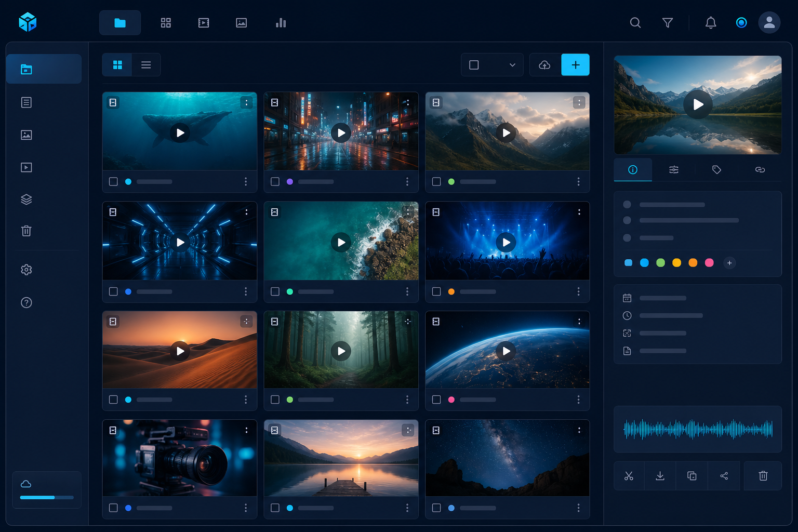The image size is (798, 532).
Task: Download the previewed asset with the arrow icon
Action: pos(660,476)
